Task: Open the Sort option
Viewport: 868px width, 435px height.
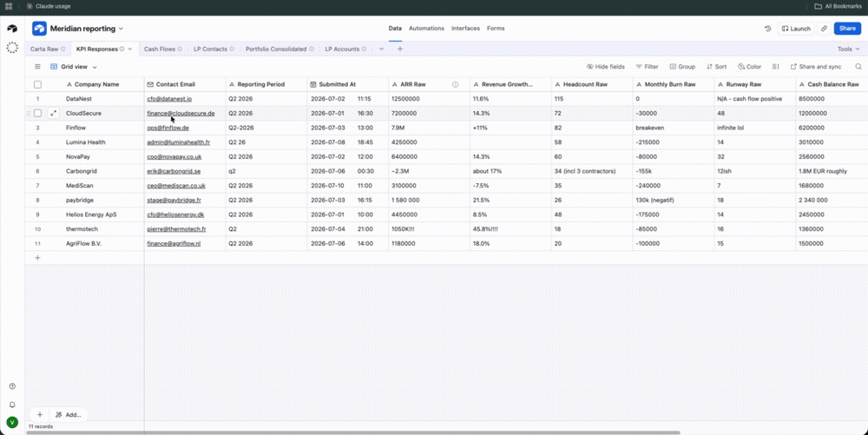Action: click(x=717, y=66)
